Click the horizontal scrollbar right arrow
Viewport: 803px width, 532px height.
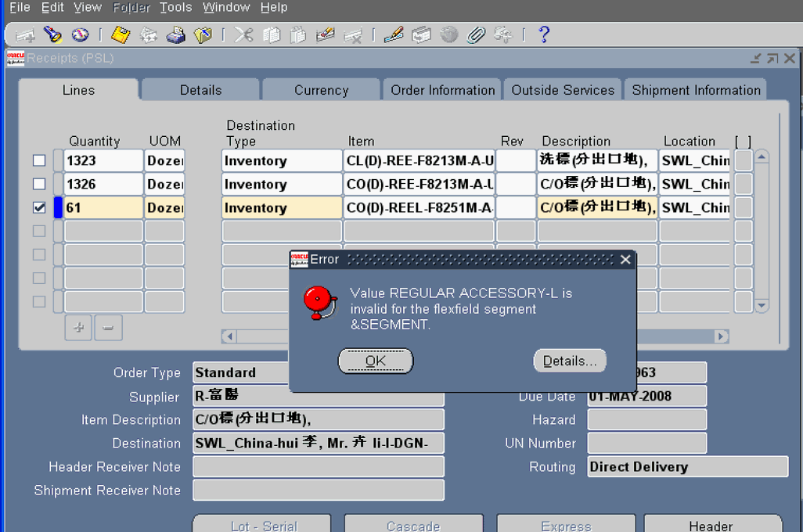pos(721,336)
